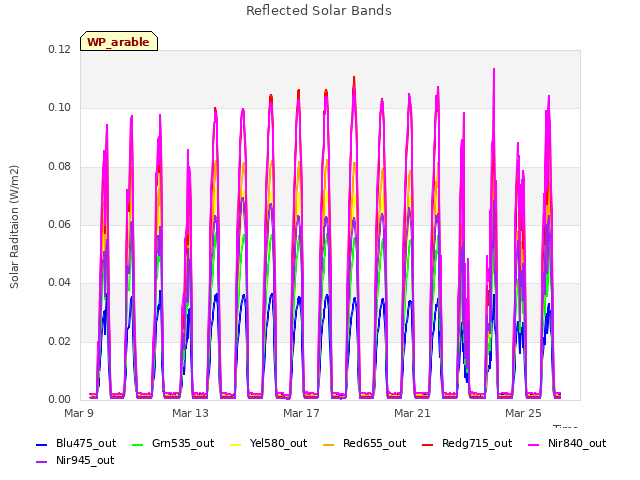Click the 0.02 y-axis tick label
Image resolution: width=640 pixels, height=480 pixels.
click(60, 341)
